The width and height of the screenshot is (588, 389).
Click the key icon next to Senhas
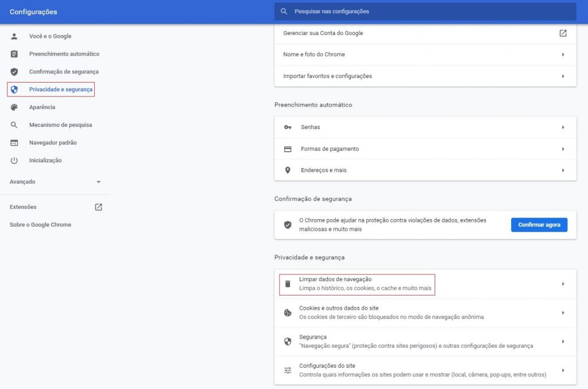pyautogui.click(x=287, y=127)
